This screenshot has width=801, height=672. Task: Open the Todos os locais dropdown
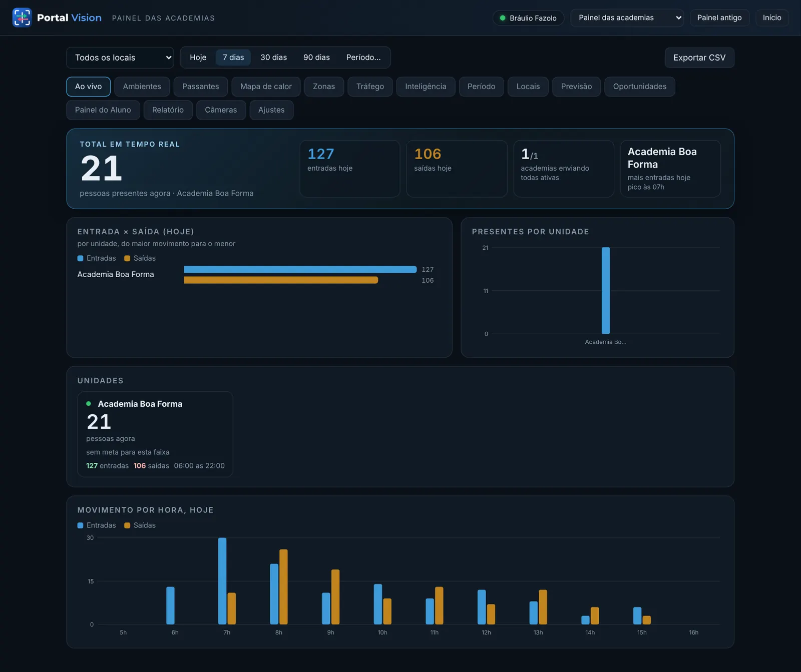tap(120, 58)
